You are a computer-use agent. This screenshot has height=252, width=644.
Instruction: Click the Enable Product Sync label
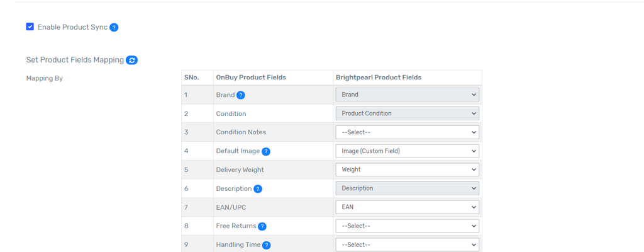pos(73,27)
